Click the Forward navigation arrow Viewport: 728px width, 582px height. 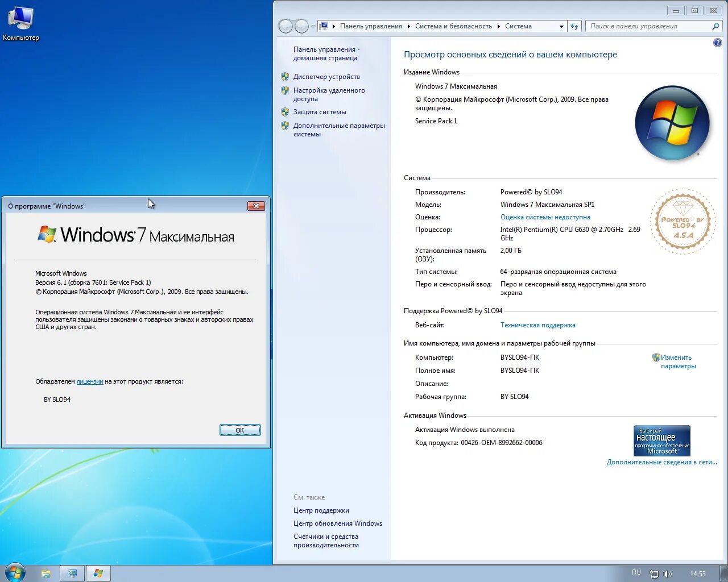pyautogui.click(x=301, y=26)
